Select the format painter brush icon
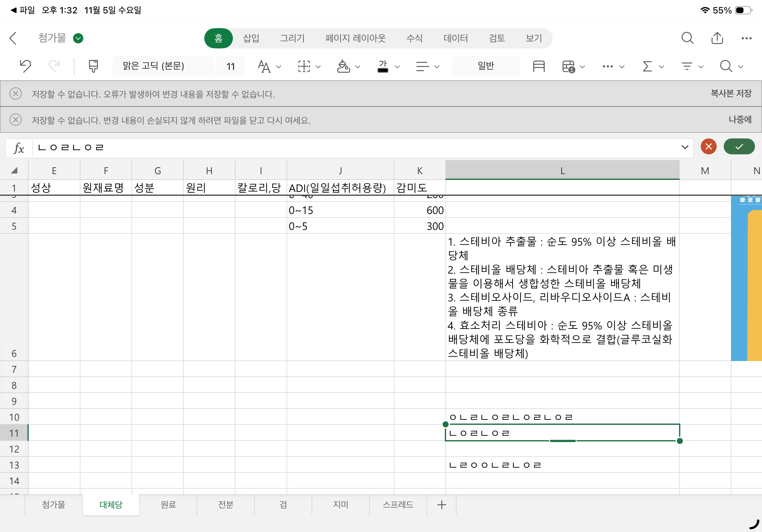 click(93, 66)
